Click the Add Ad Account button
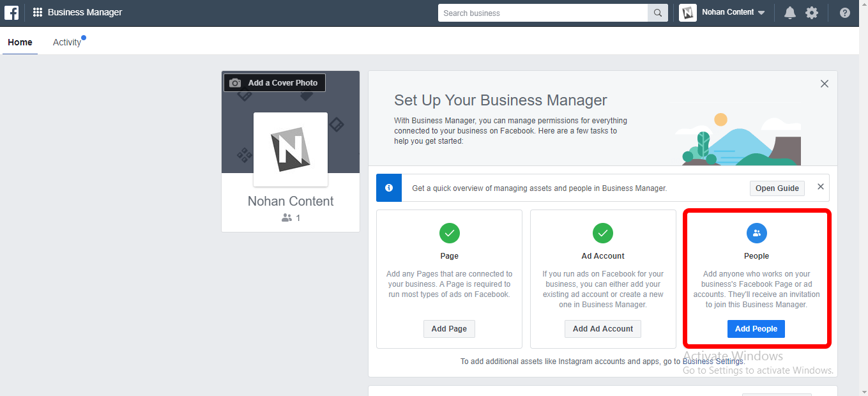Screen dimensions: 868x396 tap(603, 329)
